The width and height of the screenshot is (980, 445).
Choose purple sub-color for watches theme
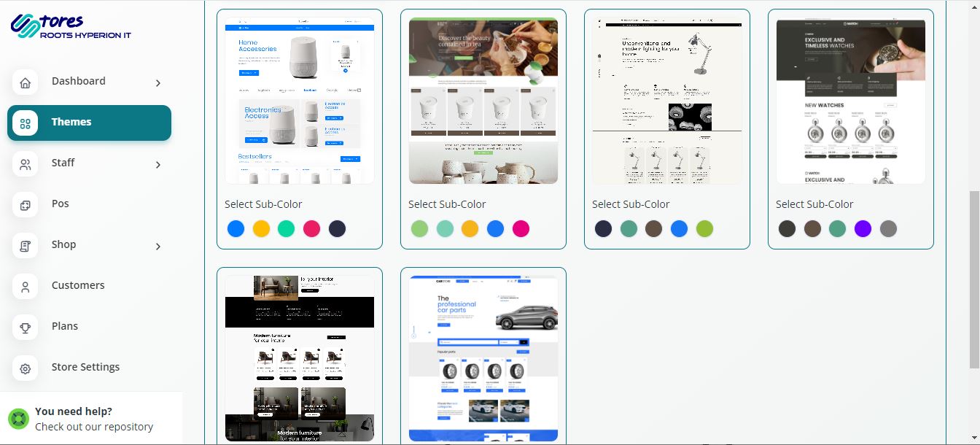[x=863, y=229]
